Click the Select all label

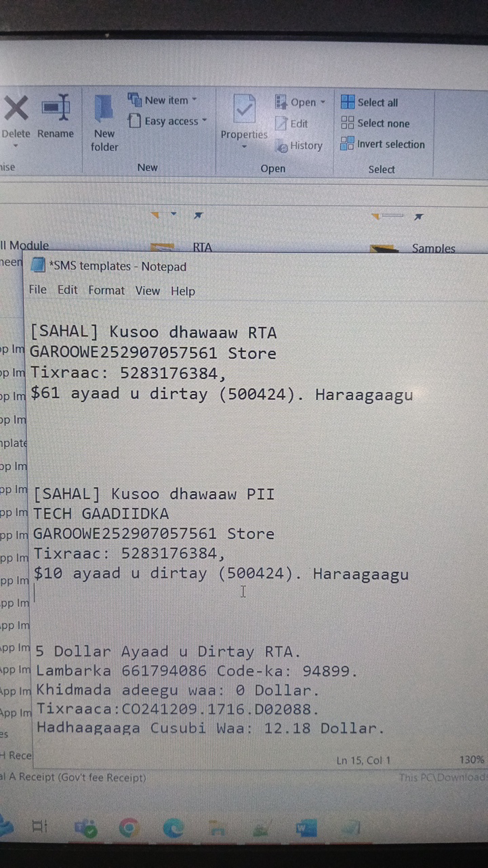tap(378, 102)
